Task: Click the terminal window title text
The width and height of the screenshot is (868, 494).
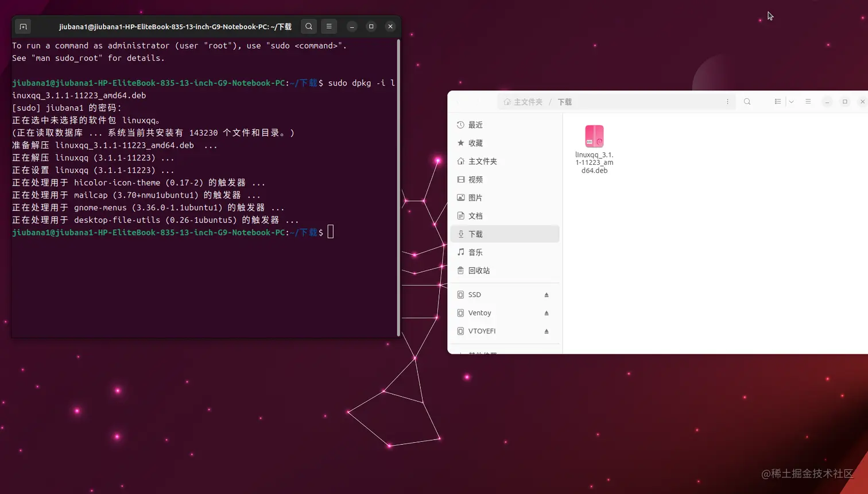Action: click(175, 26)
